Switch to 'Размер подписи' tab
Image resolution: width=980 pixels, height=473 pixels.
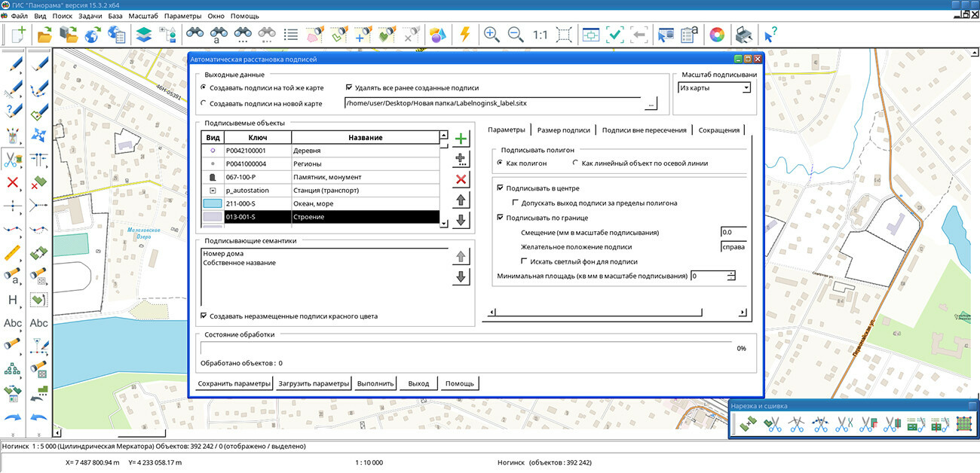(x=563, y=130)
